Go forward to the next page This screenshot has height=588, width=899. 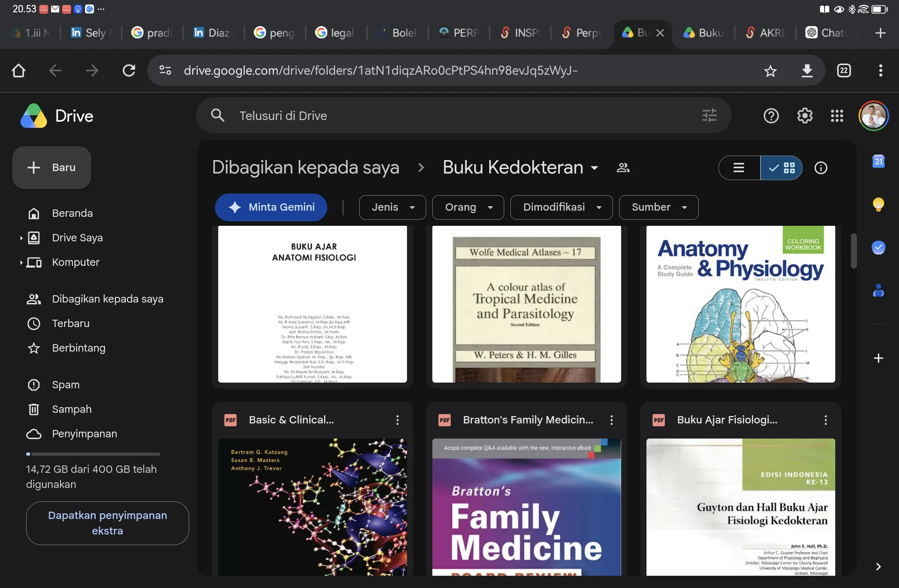click(92, 71)
